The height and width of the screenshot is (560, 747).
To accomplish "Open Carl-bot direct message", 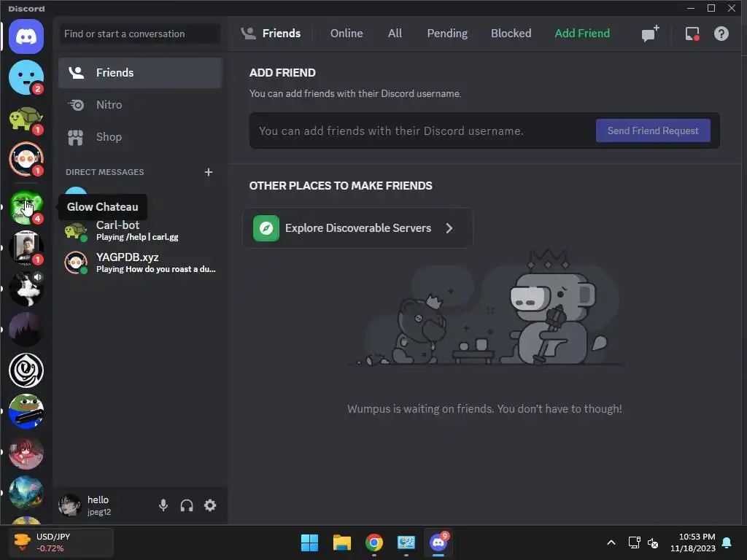I will click(x=140, y=230).
